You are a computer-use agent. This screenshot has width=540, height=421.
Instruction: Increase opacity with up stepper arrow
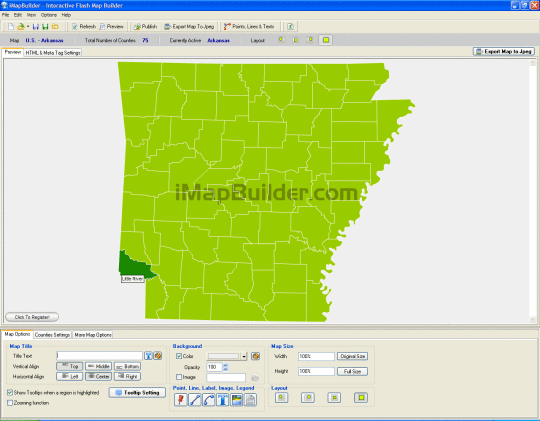[226, 365]
